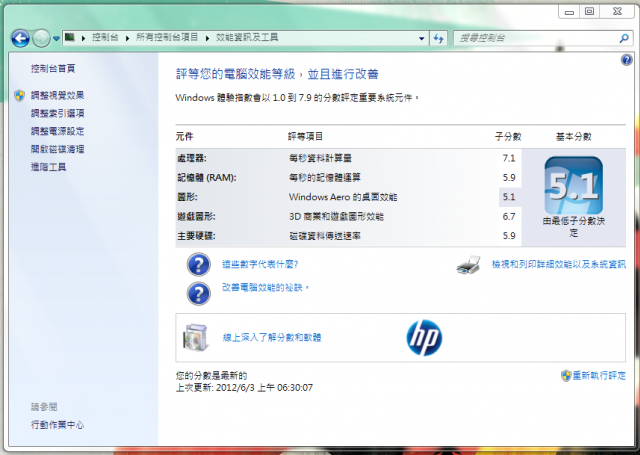Click the shield icon beside 調整視覺效果

click(x=19, y=95)
